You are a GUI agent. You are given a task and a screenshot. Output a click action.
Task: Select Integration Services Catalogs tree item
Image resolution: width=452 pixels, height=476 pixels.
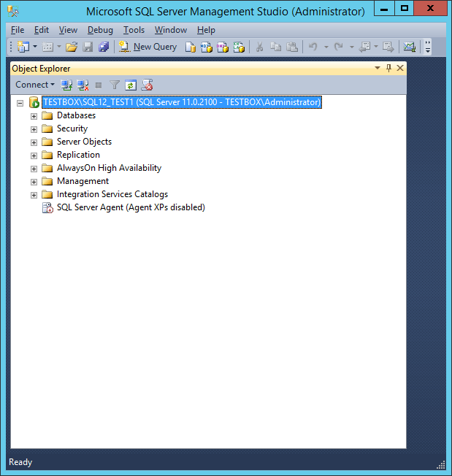click(x=112, y=194)
